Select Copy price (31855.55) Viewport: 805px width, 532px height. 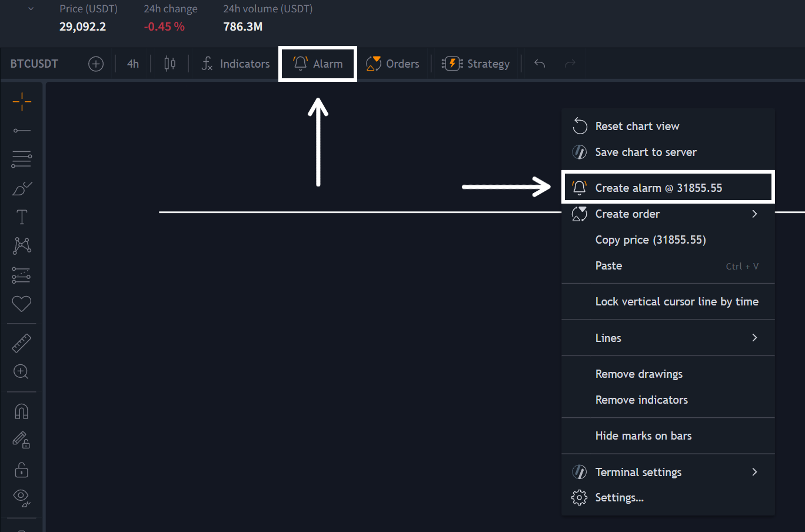[x=668, y=240]
